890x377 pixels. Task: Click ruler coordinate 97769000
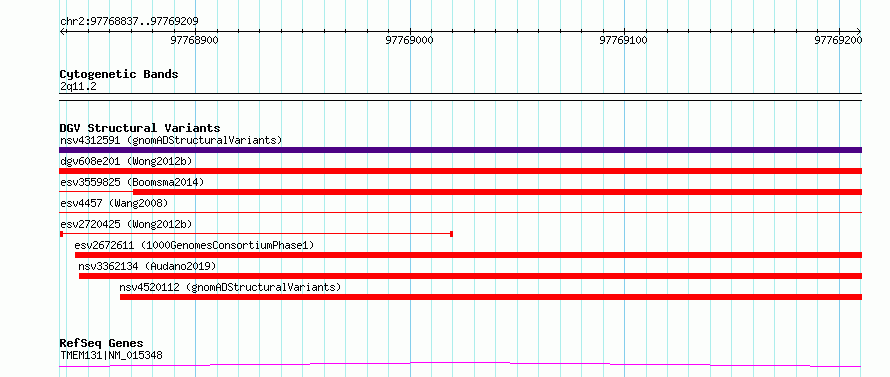point(409,40)
